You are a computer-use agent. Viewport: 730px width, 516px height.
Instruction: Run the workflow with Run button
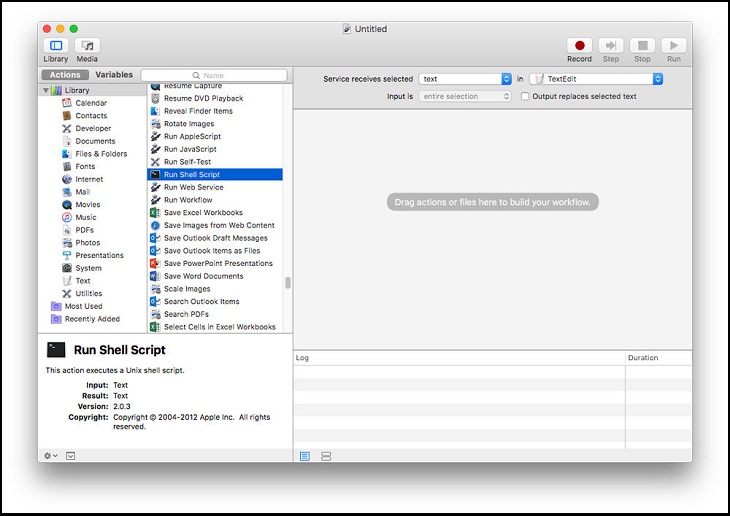[674, 46]
